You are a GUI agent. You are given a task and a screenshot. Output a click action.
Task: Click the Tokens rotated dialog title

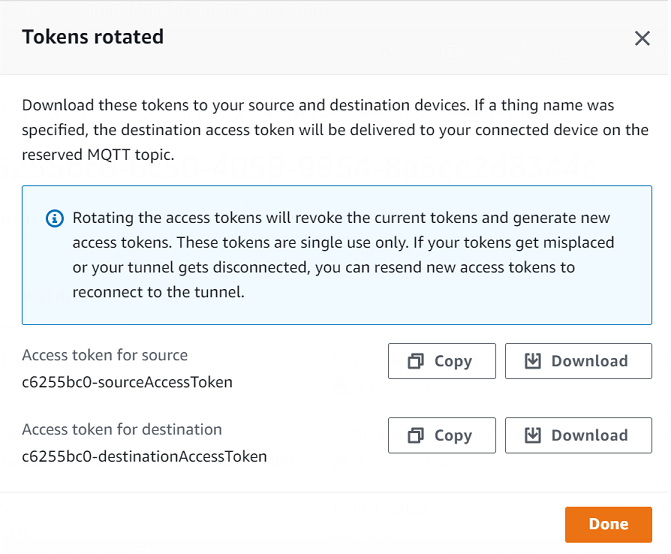pos(93,37)
